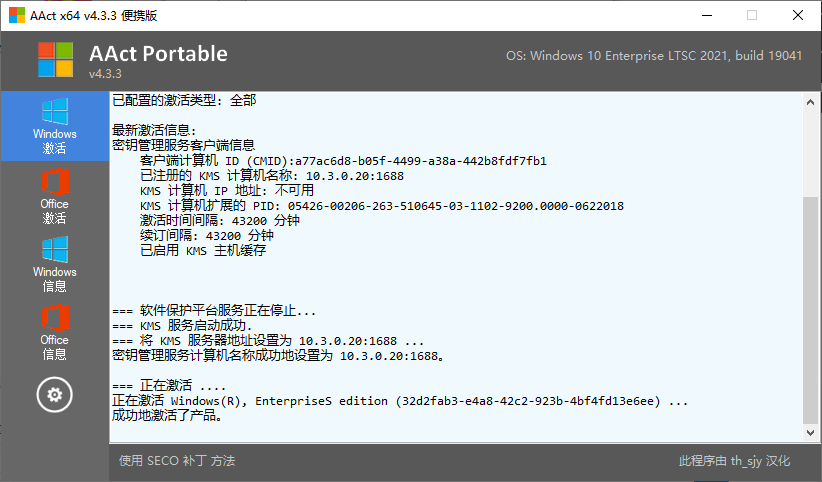This screenshot has width=822, height=482.
Task: Minimize the AAct window
Action: click(x=705, y=15)
